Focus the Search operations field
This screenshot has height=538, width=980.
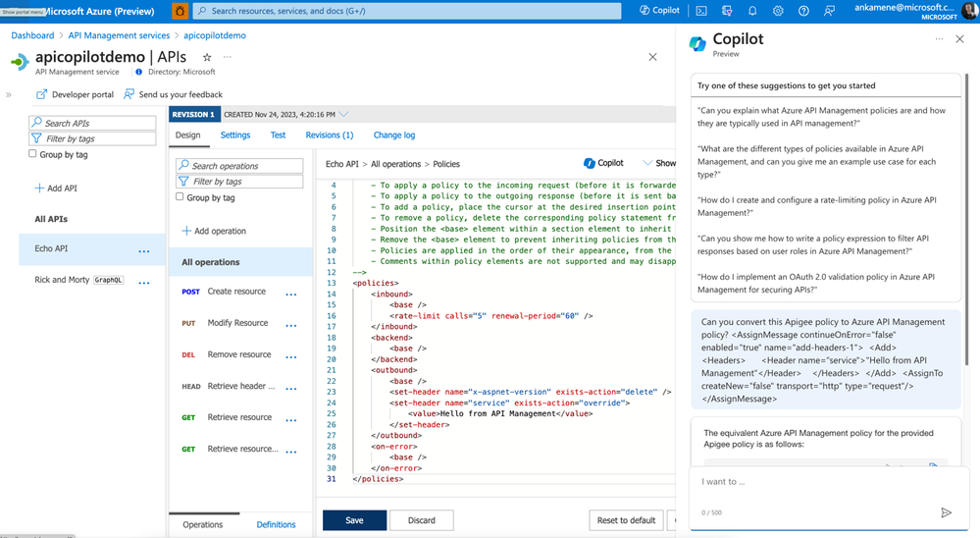coord(240,166)
